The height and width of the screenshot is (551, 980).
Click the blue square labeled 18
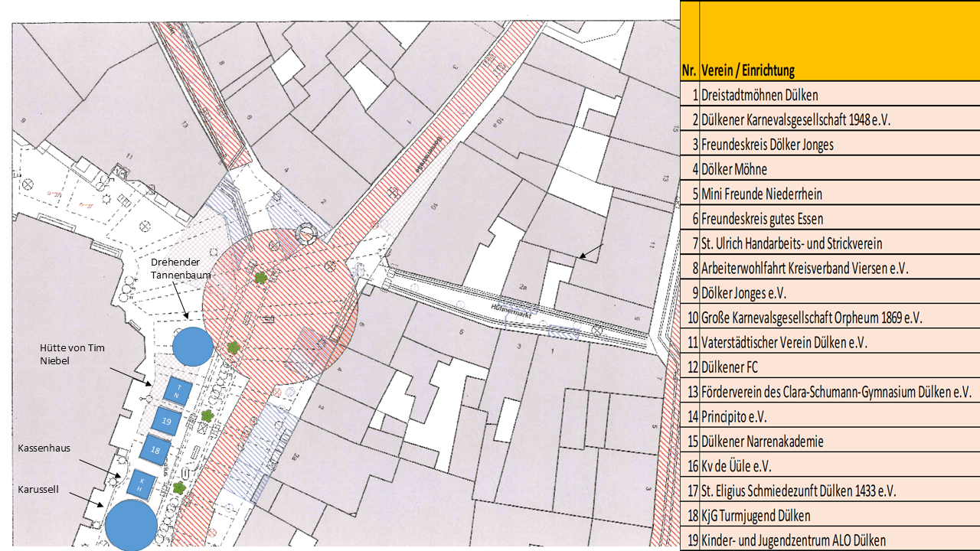pos(155,450)
